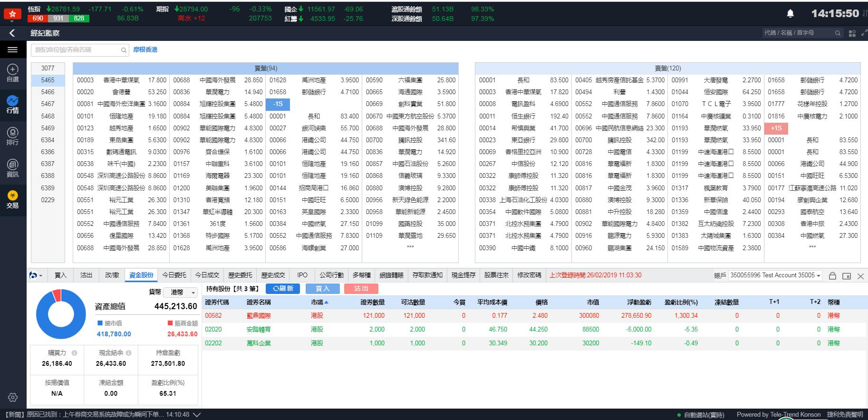Screen dimensions: 868x420
Task: Click the -1S marker in the buy panel
Action: pyautogui.click(x=278, y=104)
